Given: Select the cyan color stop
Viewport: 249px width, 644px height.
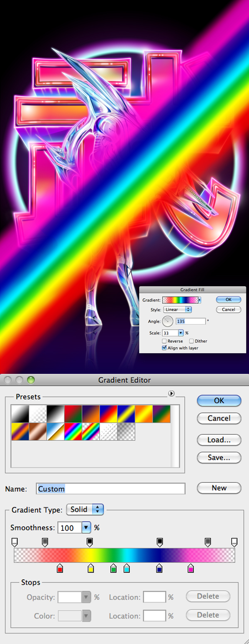Looking at the screenshot, I should (127, 568).
